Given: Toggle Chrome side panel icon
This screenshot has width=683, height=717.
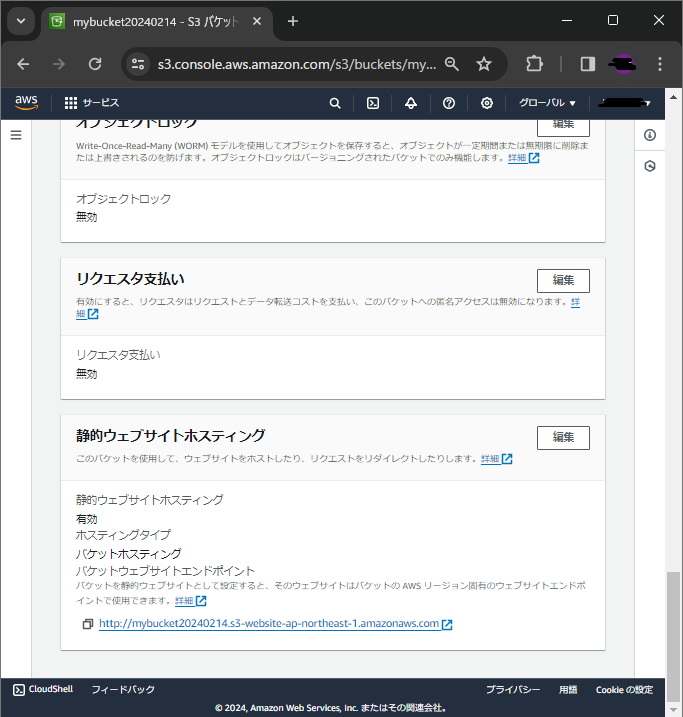Looking at the screenshot, I should click(587, 64).
